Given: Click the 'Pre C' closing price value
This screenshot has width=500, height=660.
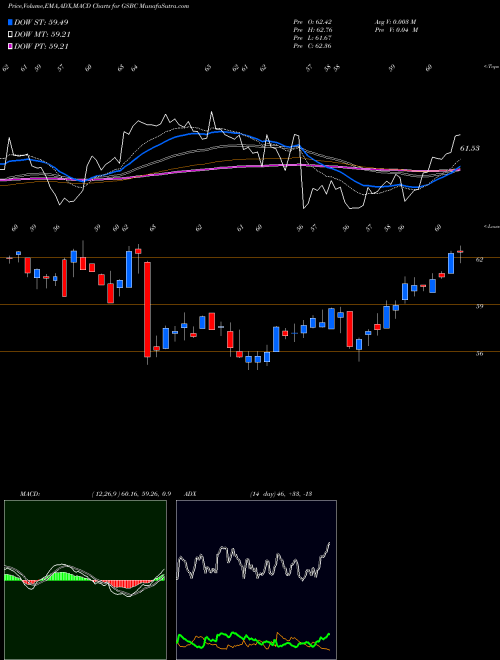Looking at the screenshot, I should [x=314, y=46].
